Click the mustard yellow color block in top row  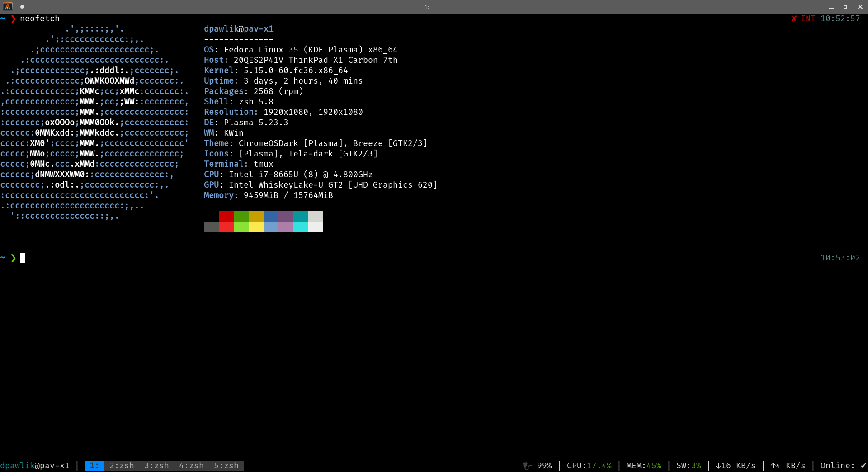point(256,216)
